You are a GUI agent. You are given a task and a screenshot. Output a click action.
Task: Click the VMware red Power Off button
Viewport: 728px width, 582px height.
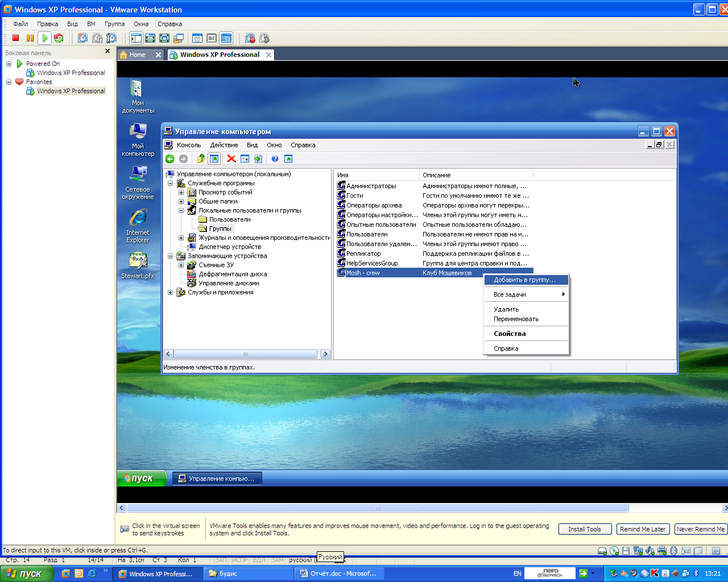pyautogui.click(x=15, y=38)
